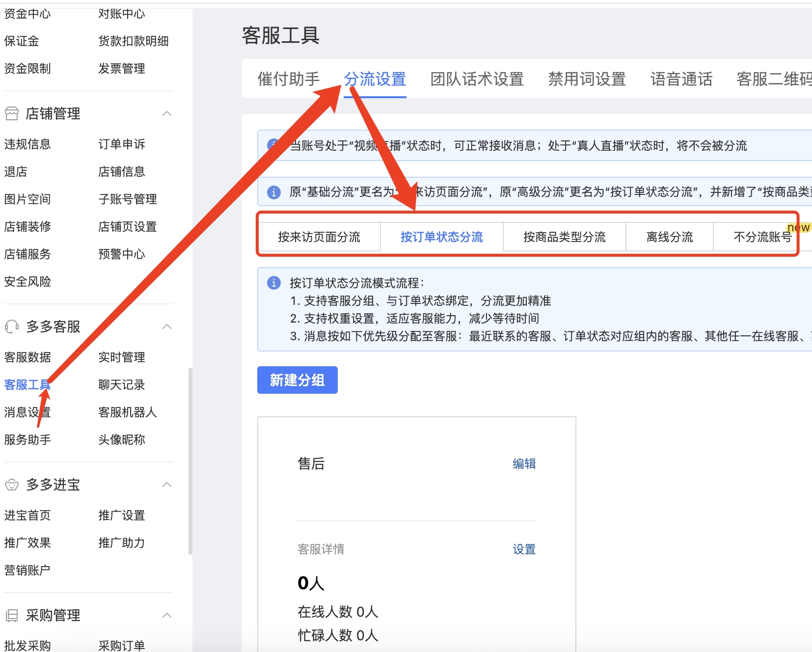Click the 售后 group name

[x=311, y=464]
